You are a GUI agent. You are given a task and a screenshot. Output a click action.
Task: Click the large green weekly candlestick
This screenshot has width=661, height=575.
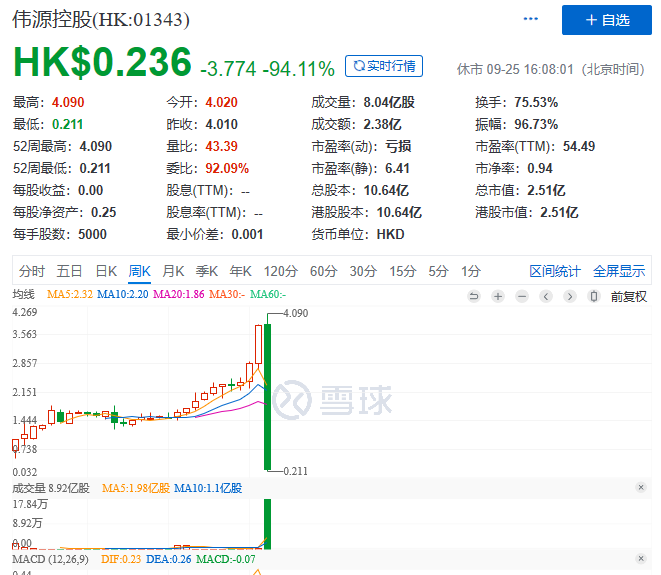267,396
